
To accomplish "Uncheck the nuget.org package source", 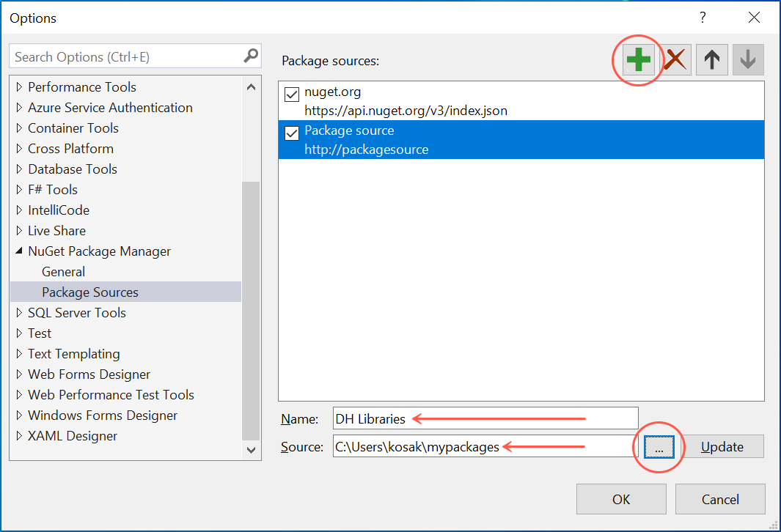I will 292,94.
